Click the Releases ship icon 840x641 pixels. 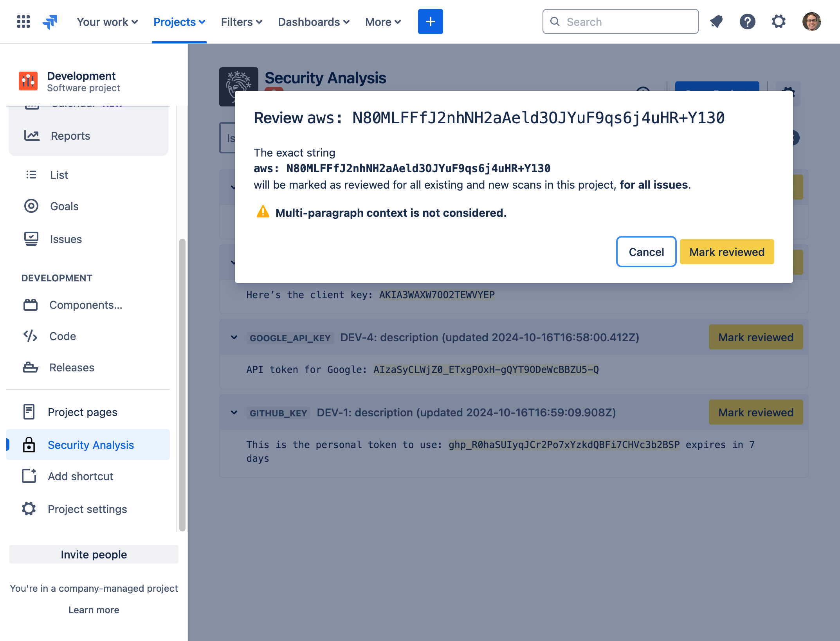pos(31,367)
